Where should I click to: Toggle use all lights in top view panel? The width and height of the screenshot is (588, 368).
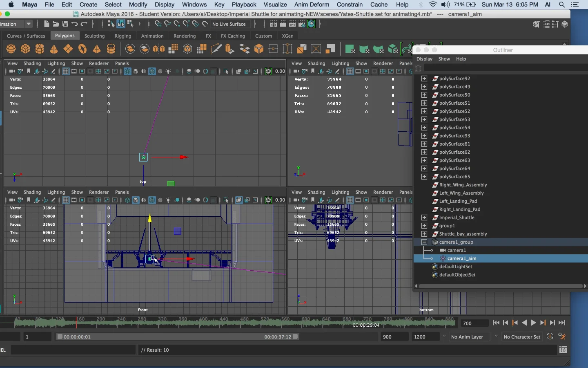168,71
